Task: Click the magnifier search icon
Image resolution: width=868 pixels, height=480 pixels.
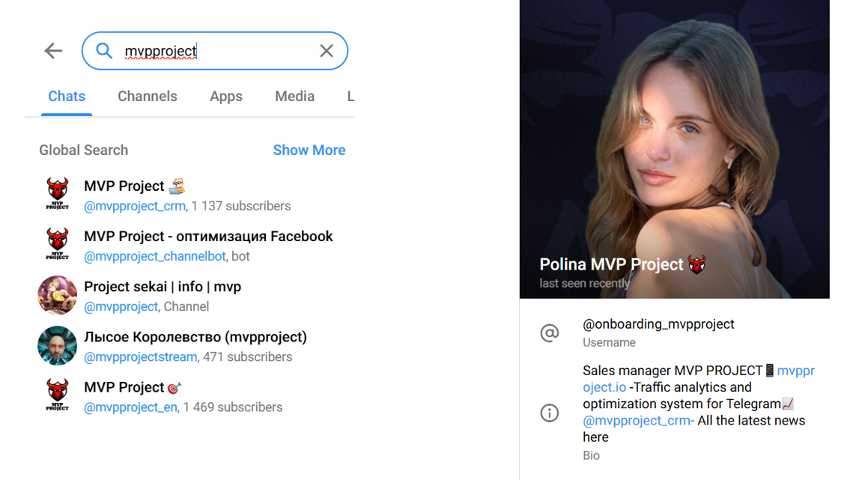Action: coord(103,51)
